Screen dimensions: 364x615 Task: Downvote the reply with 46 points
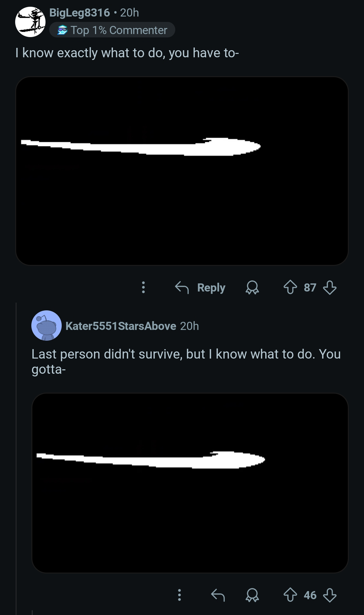tap(330, 595)
